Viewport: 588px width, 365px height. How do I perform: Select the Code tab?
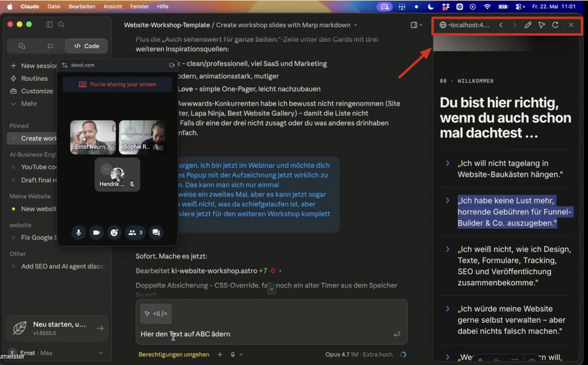86,46
